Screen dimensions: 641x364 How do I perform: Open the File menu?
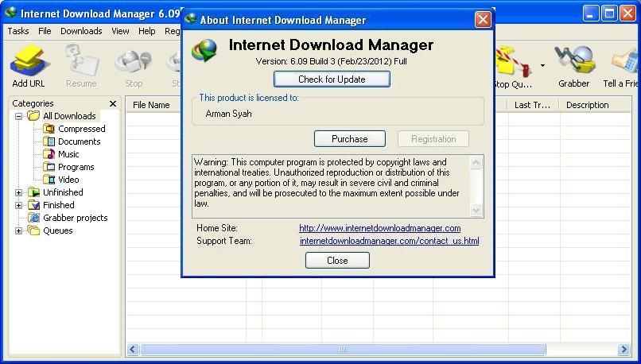(45, 31)
